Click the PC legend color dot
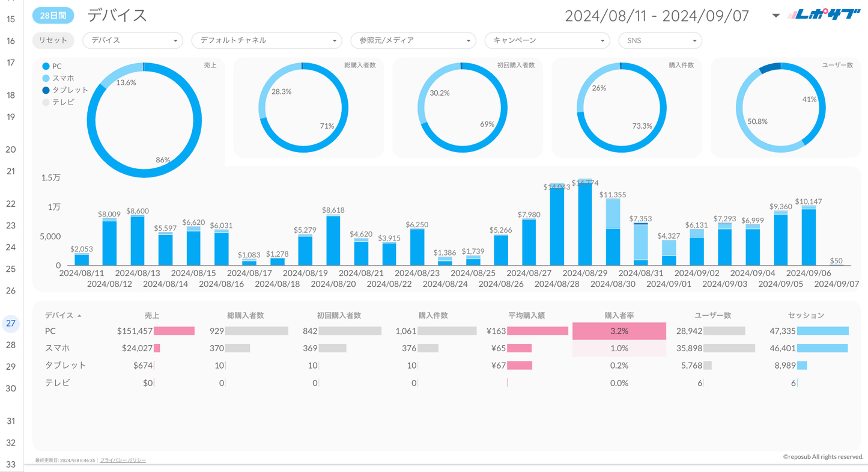The height and width of the screenshot is (472, 868). pyautogui.click(x=46, y=66)
